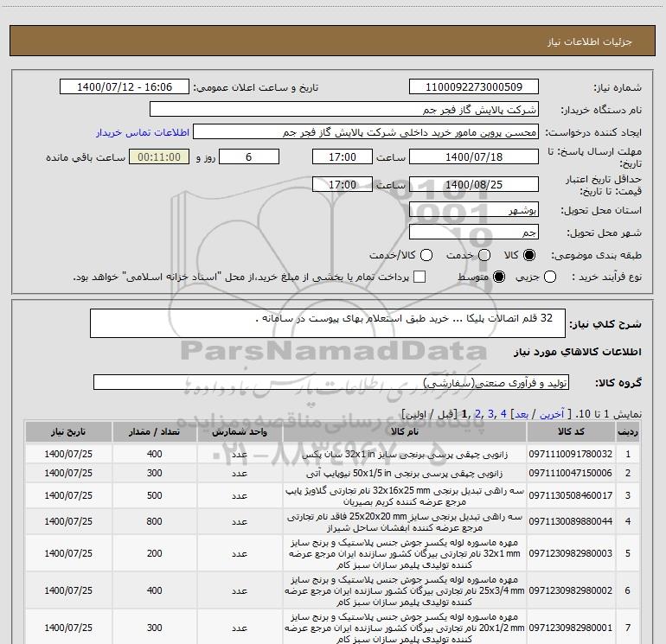
Task: Click the remaining days field showing 6
Action: pyautogui.click(x=249, y=156)
